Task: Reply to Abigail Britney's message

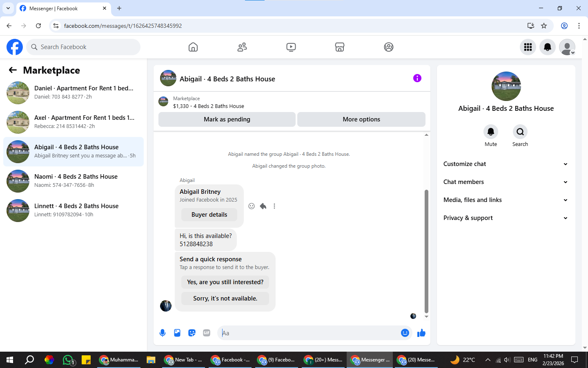Action: [263, 206]
